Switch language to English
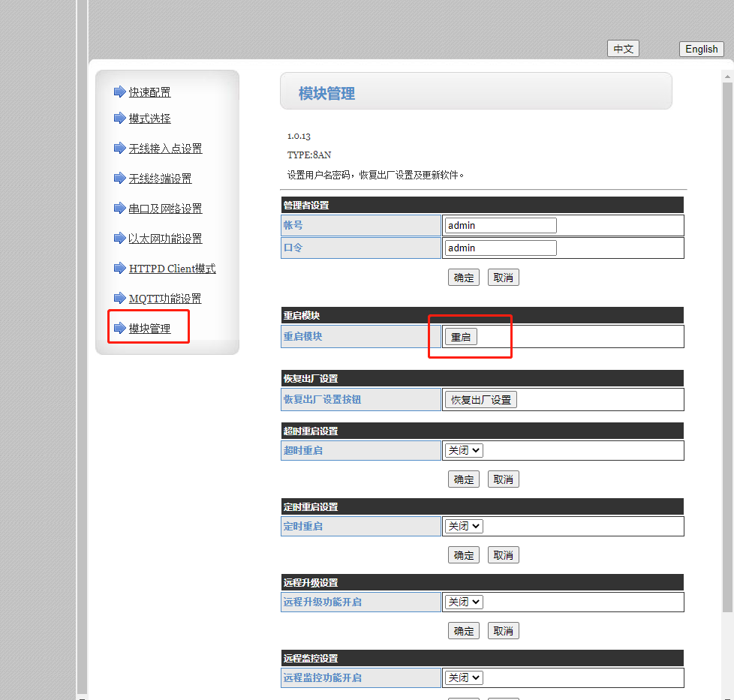Image resolution: width=734 pixels, height=700 pixels. (x=701, y=49)
